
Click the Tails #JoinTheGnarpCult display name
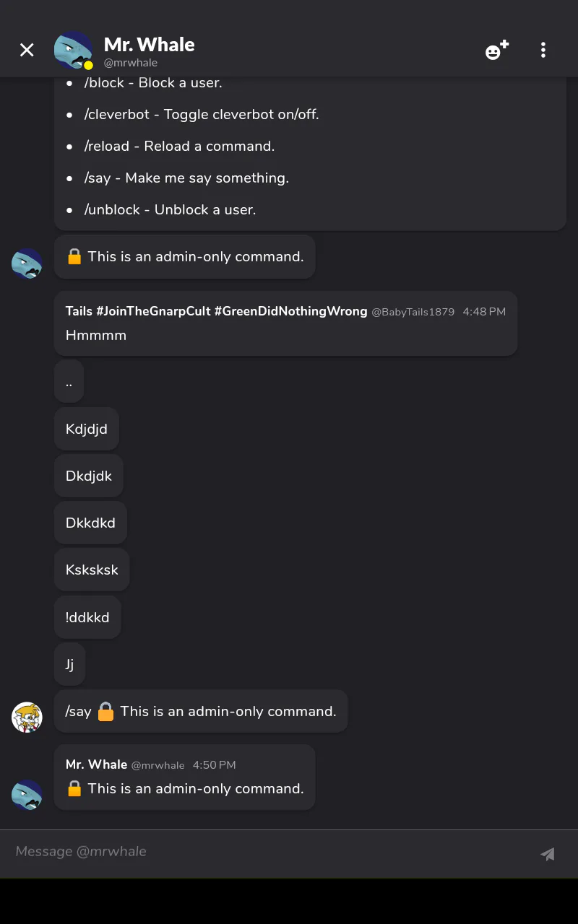(x=216, y=311)
